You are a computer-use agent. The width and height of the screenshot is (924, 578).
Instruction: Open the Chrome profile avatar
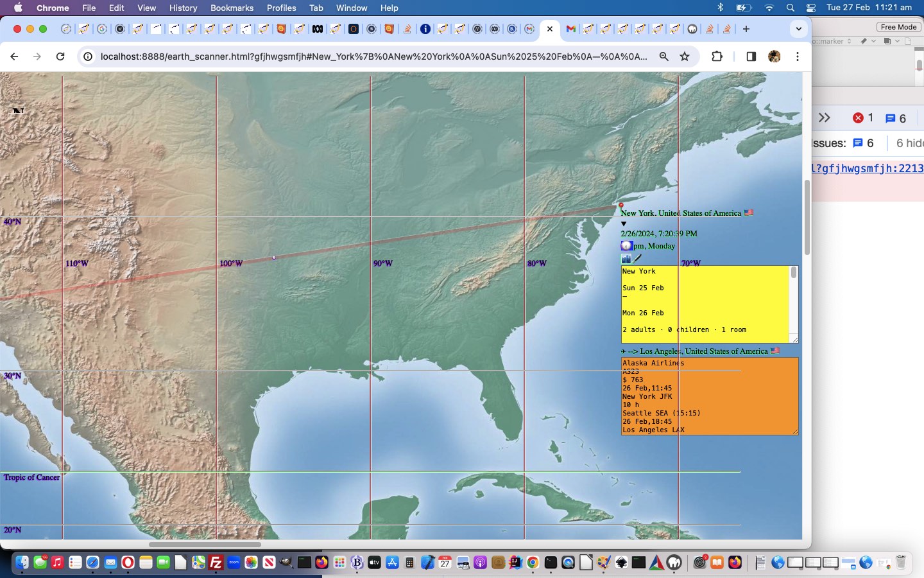click(774, 57)
